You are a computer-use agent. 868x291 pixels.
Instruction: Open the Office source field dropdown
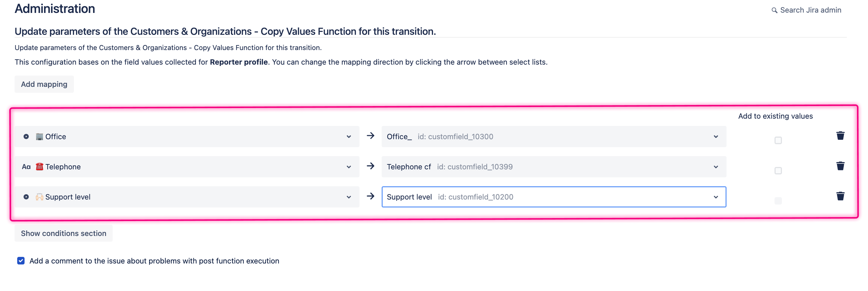[x=349, y=136]
